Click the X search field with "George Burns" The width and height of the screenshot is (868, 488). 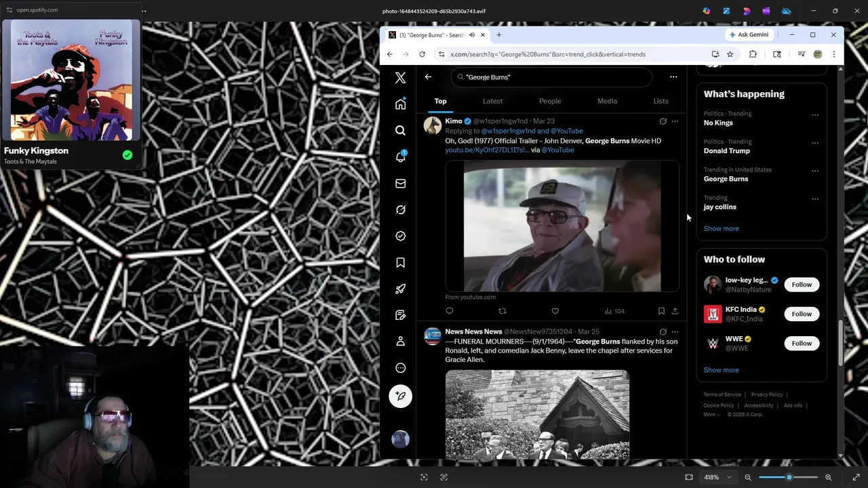(x=553, y=77)
